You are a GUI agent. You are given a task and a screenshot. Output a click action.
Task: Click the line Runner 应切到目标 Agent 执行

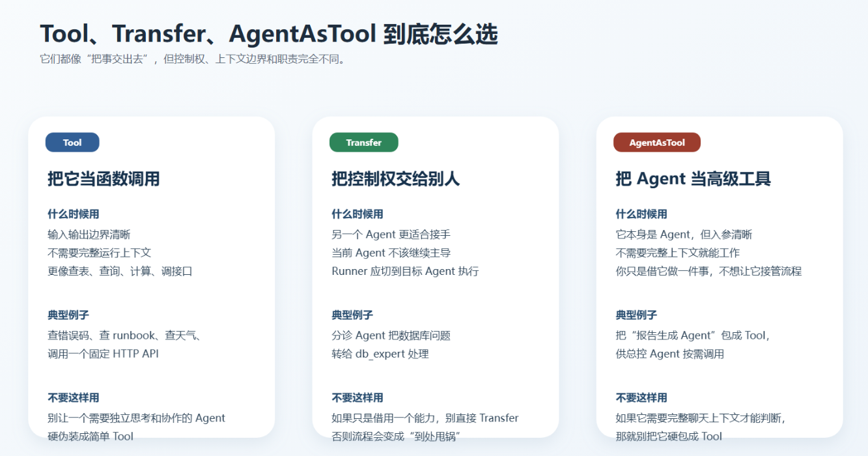(x=405, y=271)
